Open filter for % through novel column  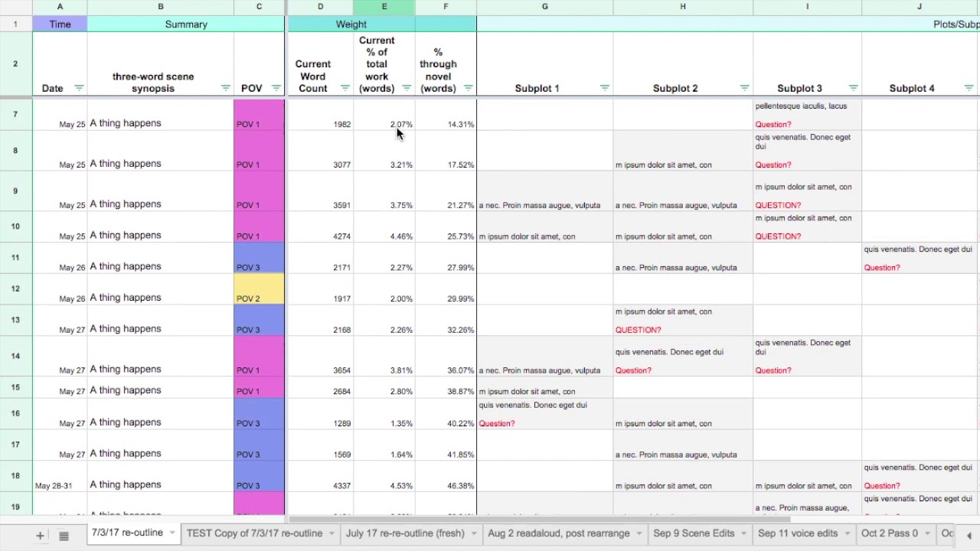(x=468, y=89)
